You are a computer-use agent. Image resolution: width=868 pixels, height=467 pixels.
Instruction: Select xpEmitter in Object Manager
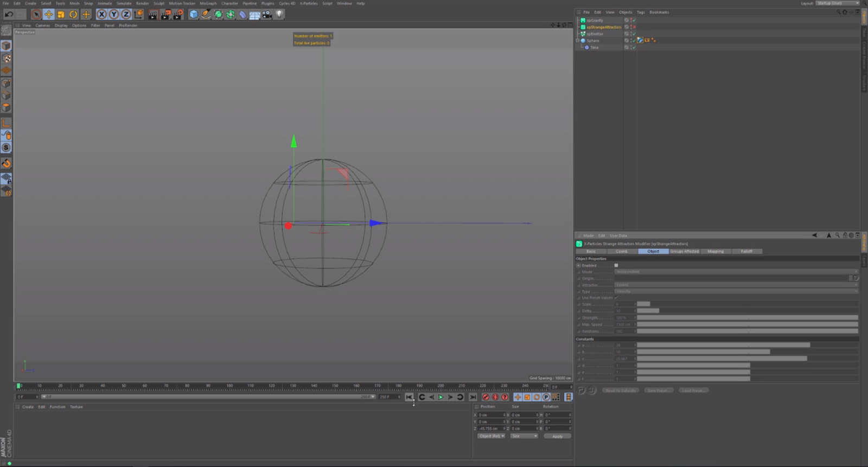[x=595, y=34]
